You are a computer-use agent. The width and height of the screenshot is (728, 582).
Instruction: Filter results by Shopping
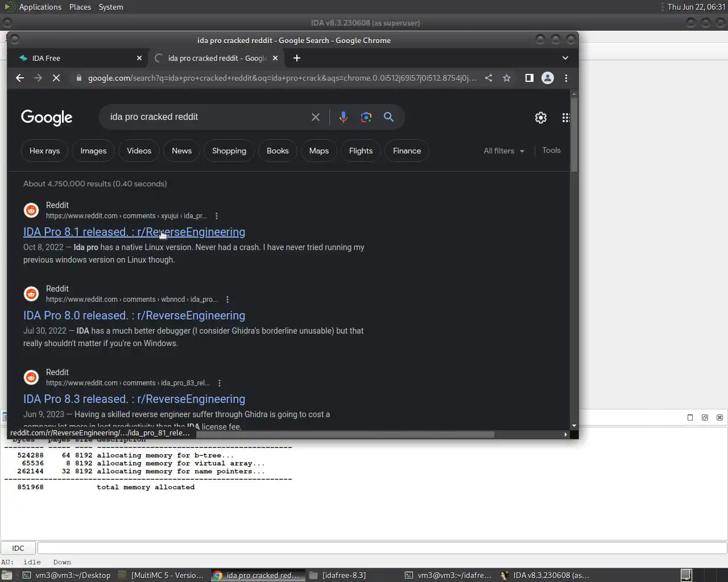point(229,151)
